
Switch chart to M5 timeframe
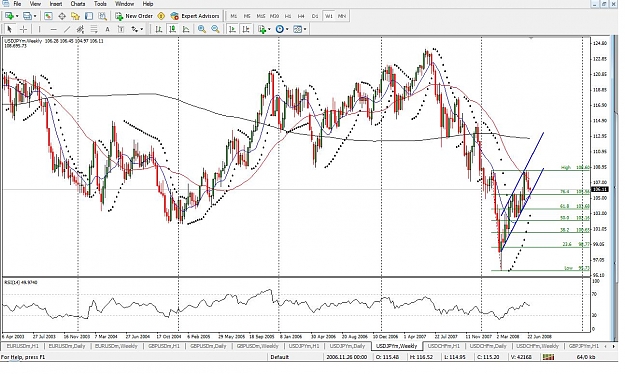pos(247,16)
